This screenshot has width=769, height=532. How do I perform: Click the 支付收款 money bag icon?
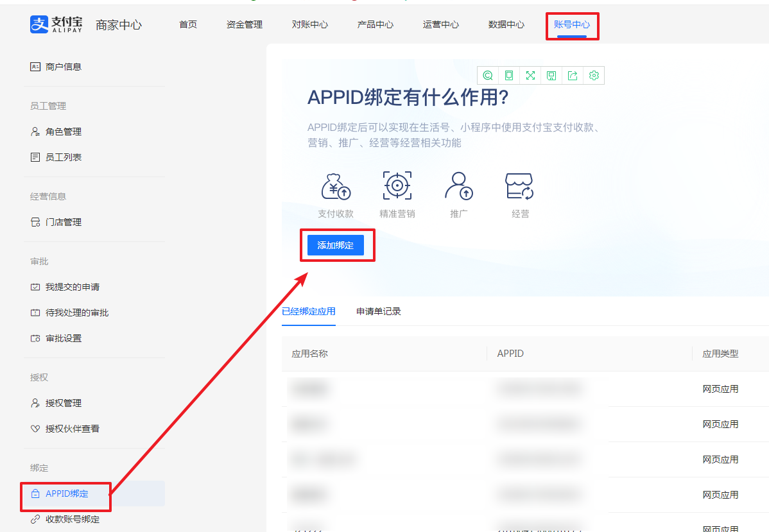pyautogui.click(x=336, y=186)
